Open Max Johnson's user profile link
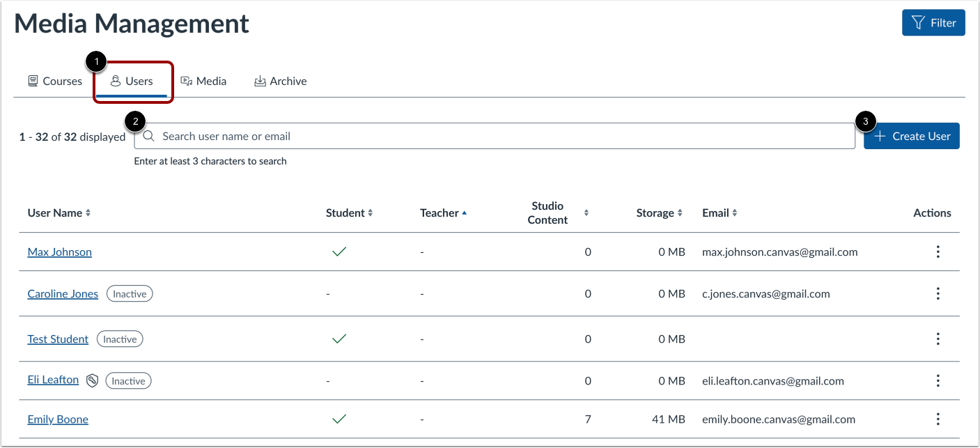The height and width of the screenshot is (448, 980). coord(60,252)
